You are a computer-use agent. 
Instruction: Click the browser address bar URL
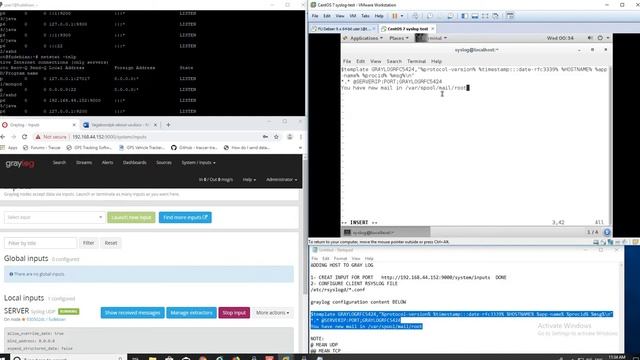[109, 137]
